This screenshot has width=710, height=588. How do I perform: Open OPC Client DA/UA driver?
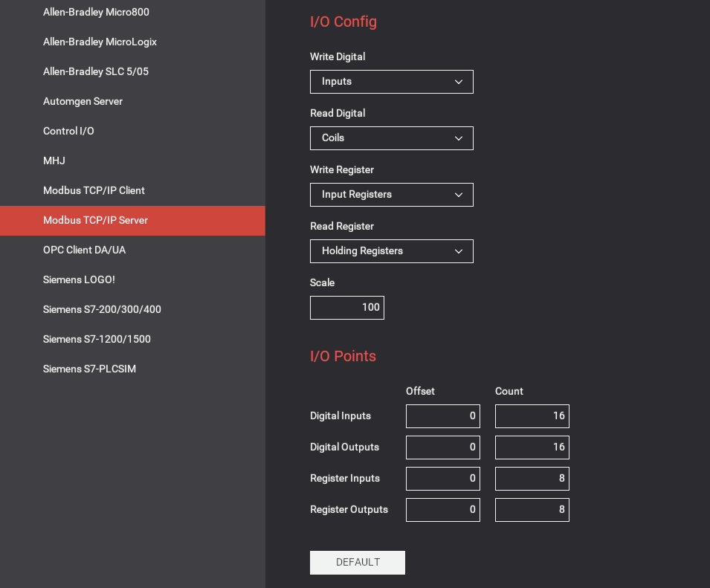[x=132, y=250]
